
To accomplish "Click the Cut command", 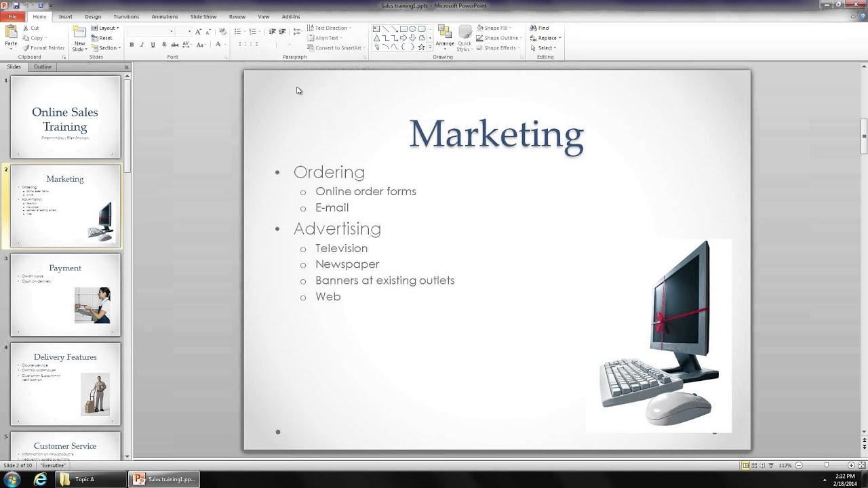I will pos(31,28).
